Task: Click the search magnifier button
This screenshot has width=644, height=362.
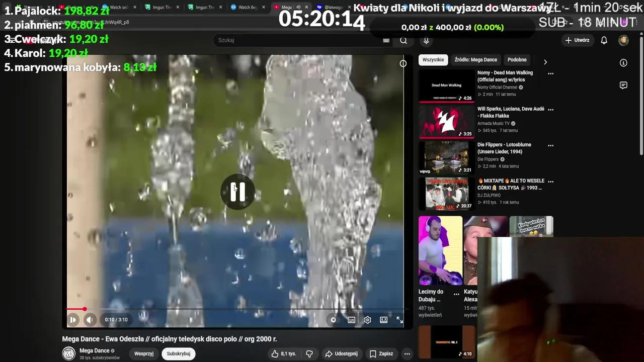Action: [x=404, y=40]
